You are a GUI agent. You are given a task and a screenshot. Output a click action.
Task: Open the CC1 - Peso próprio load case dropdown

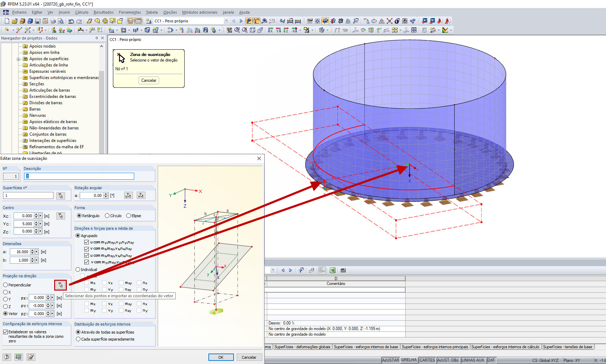[x=226, y=21]
